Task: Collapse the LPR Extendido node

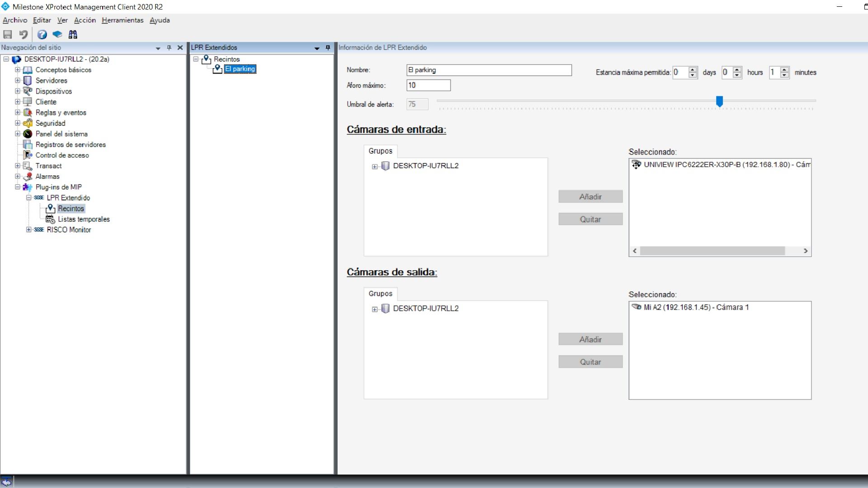Action: pos(29,198)
